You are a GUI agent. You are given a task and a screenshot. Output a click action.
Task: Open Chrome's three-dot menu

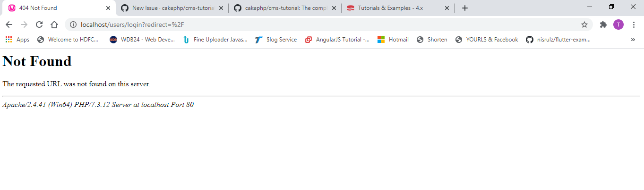(634, 25)
